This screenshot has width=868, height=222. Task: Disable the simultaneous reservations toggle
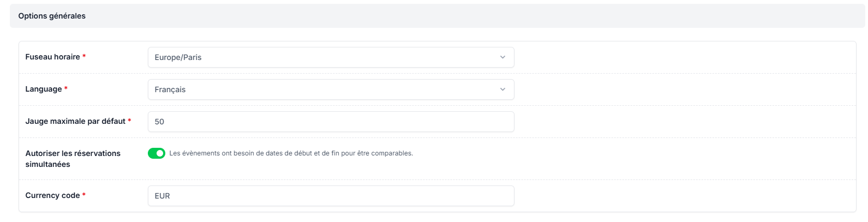pos(157,153)
